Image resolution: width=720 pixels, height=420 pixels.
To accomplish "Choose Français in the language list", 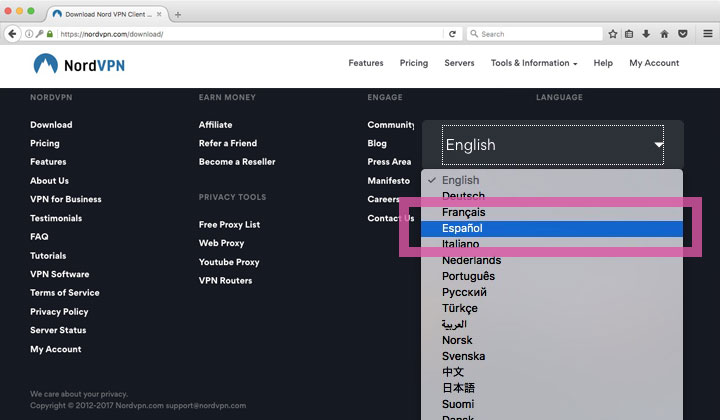I will [552, 212].
